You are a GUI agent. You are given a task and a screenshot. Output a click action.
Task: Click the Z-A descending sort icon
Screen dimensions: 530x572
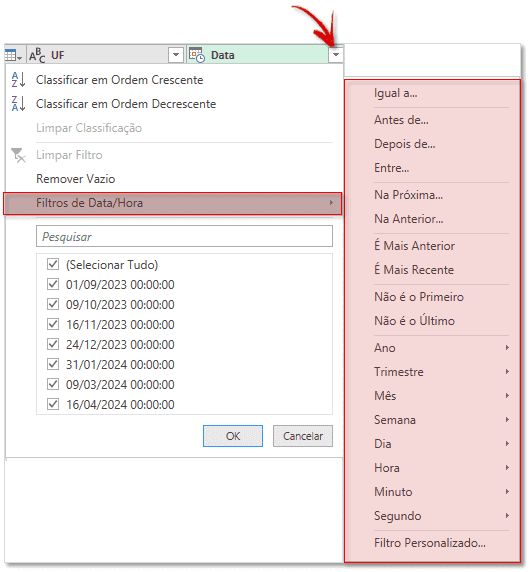click(18, 104)
